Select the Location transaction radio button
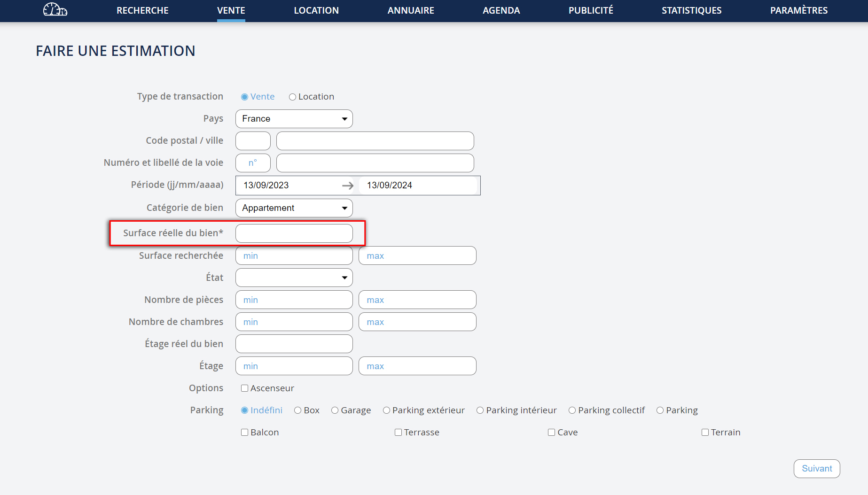Screen dimensions: 868x495 click(292, 97)
